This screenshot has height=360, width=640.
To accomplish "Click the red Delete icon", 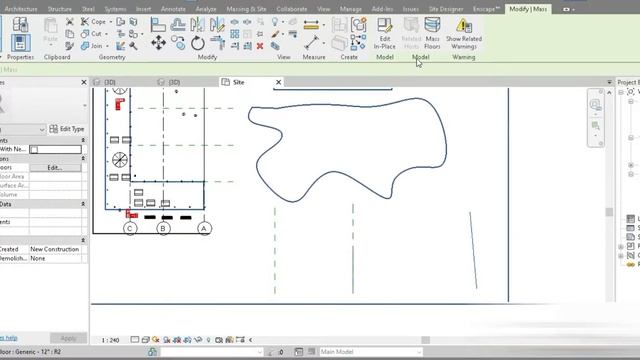I will click(x=260, y=46).
